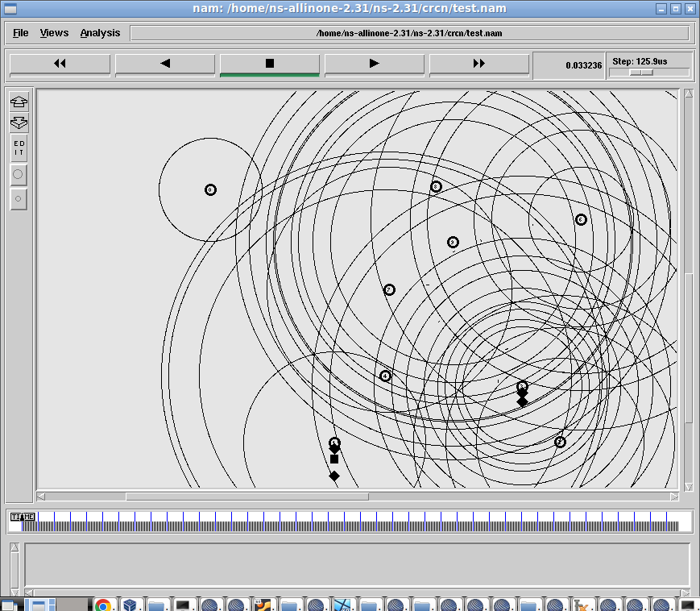Click bottom pane scroll-up arrow
This screenshot has height=611, width=700.
tap(14, 547)
